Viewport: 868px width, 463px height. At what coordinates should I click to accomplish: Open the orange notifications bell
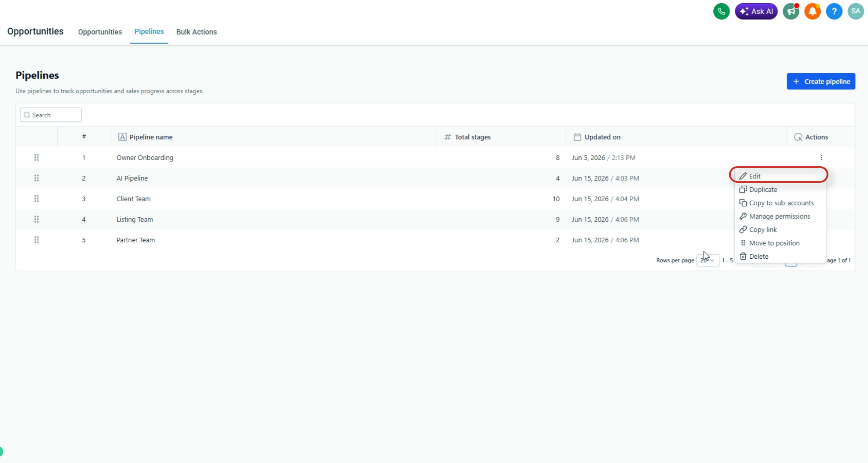[x=812, y=12]
